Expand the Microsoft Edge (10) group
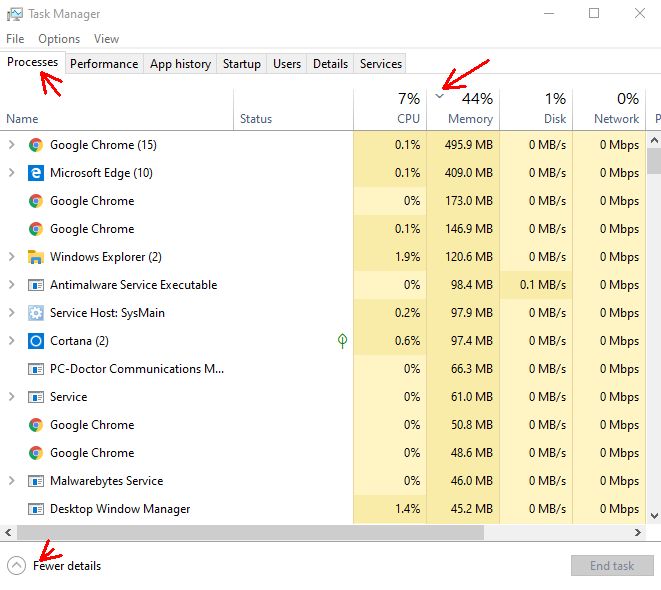 11,173
